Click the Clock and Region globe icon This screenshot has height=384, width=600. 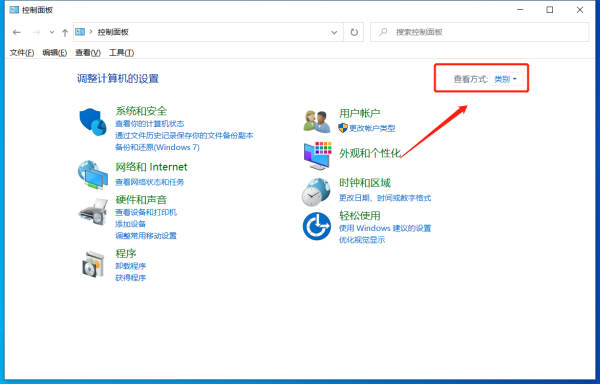click(x=316, y=192)
